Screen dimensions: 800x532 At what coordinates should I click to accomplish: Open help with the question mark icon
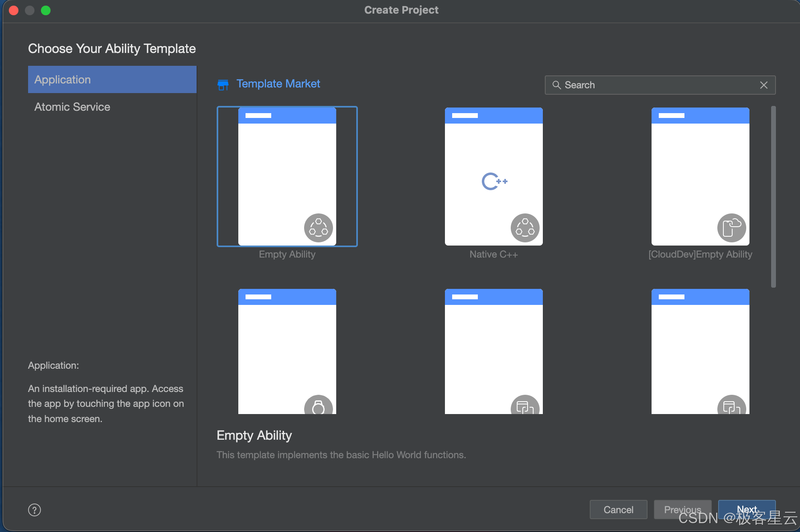35,510
